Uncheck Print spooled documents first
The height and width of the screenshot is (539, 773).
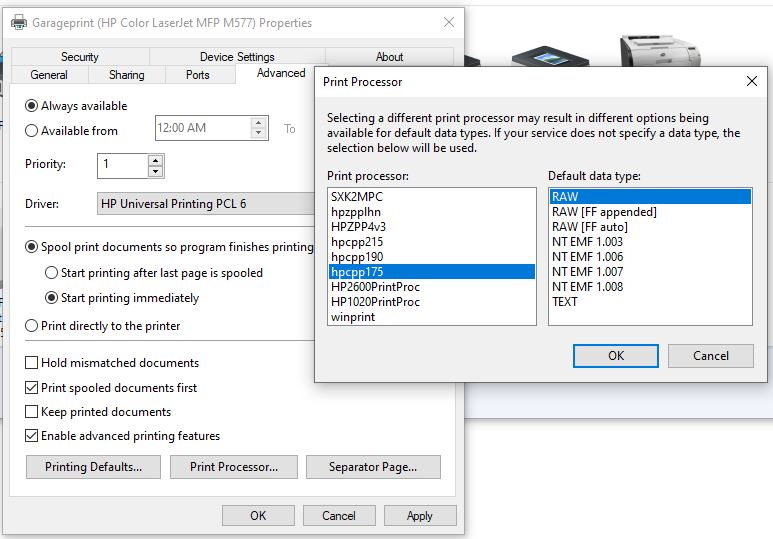32,388
